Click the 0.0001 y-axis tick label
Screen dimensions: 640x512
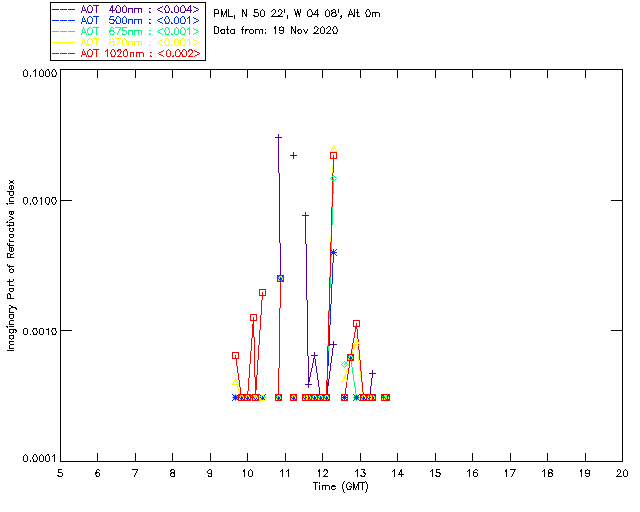(x=40, y=459)
